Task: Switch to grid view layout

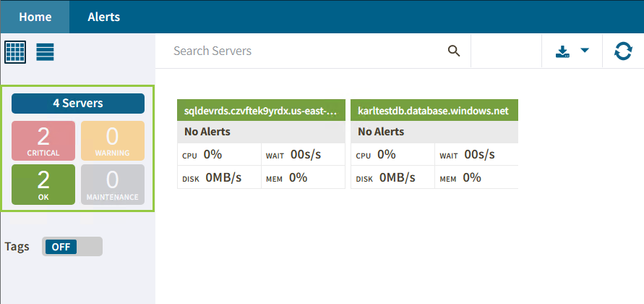Action: click(x=15, y=52)
